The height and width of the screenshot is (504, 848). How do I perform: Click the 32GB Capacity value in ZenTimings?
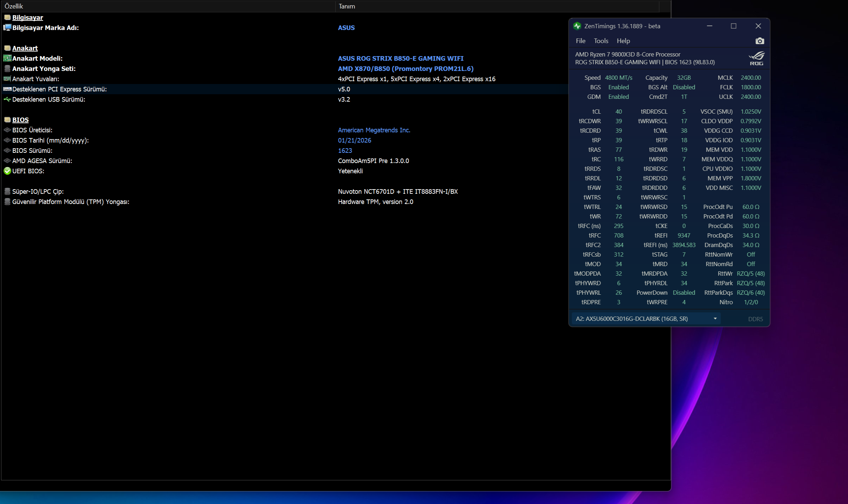tap(684, 78)
